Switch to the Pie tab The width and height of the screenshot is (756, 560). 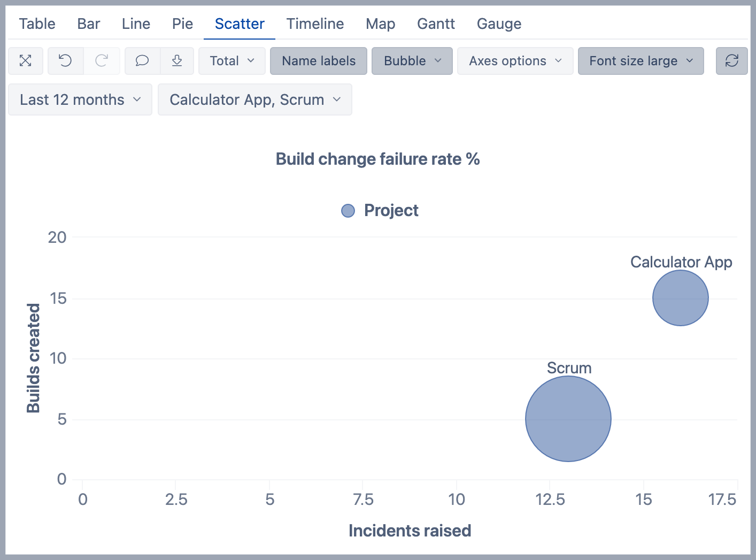pyautogui.click(x=182, y=24)
